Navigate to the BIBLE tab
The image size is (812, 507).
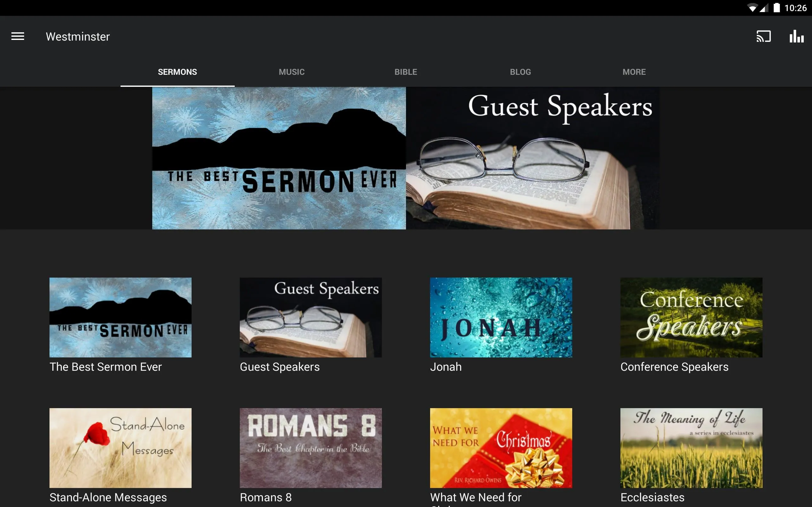click(405, 71)
